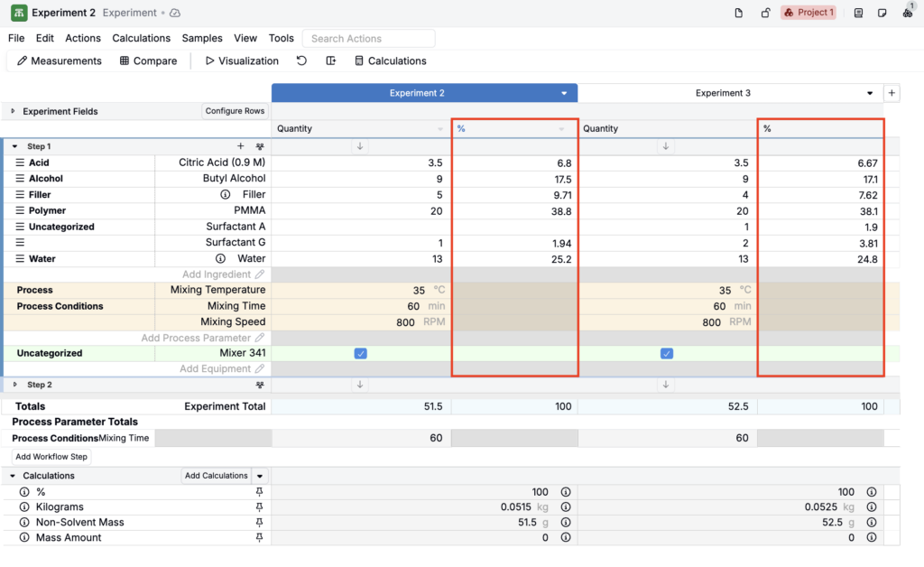Open the document file icon top right
Screen dimensions: 924x567
click(x=738, y=13)
